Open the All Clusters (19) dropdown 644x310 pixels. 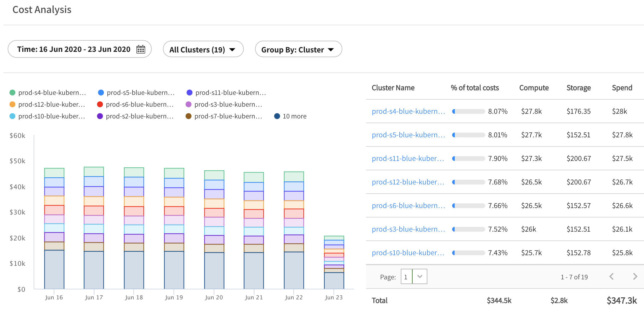click(x=203, y=49)
